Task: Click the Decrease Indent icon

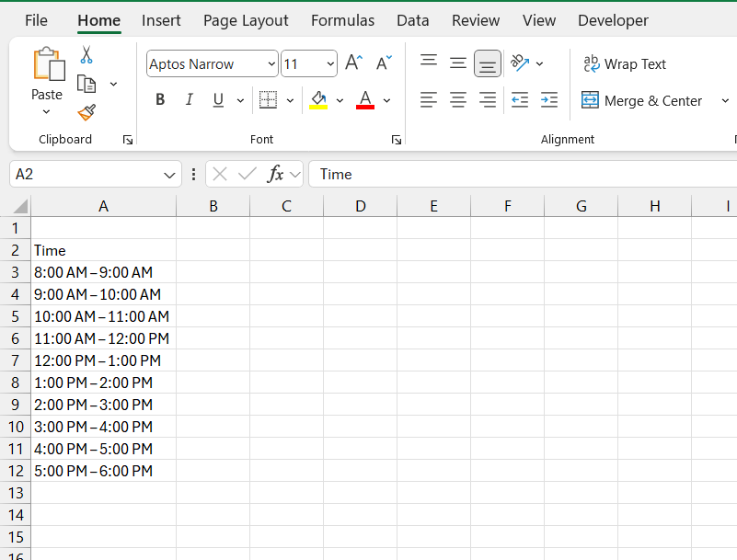Action: pos(519,99)
